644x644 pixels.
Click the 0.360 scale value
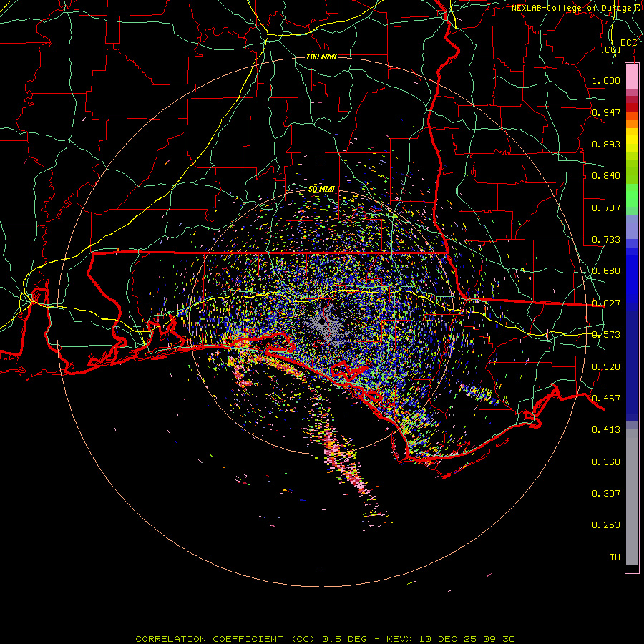coord(606,462)
